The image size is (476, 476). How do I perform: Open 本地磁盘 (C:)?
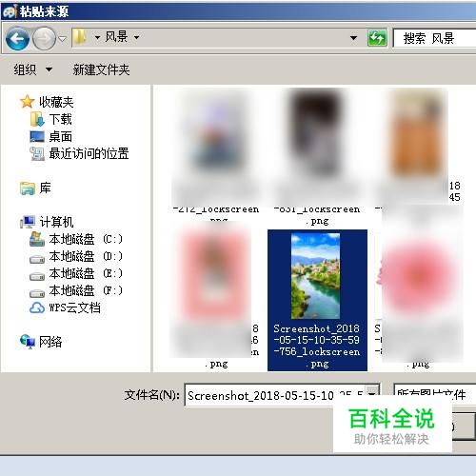(x=86, y=239)
